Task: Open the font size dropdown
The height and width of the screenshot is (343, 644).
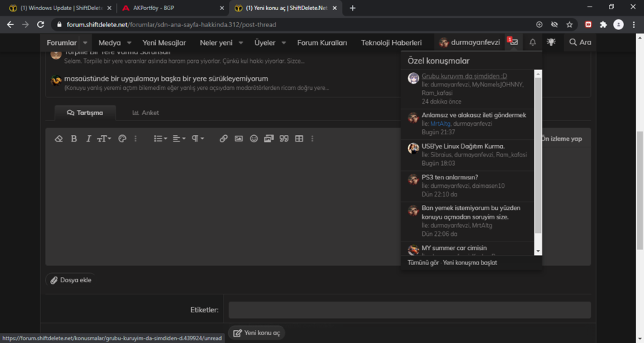Action: [x=104, y=139]
